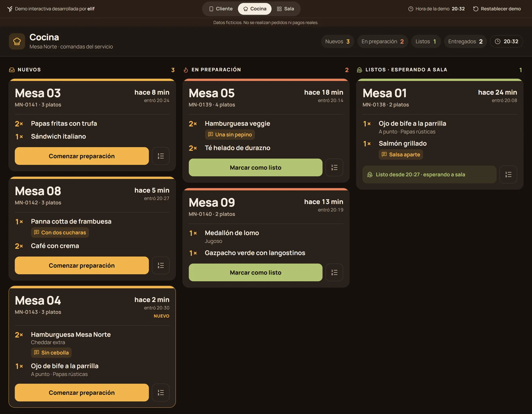The image size is (532, 414).
Task: Click the En preparación 2 counter pill
Action: [383, 41]
